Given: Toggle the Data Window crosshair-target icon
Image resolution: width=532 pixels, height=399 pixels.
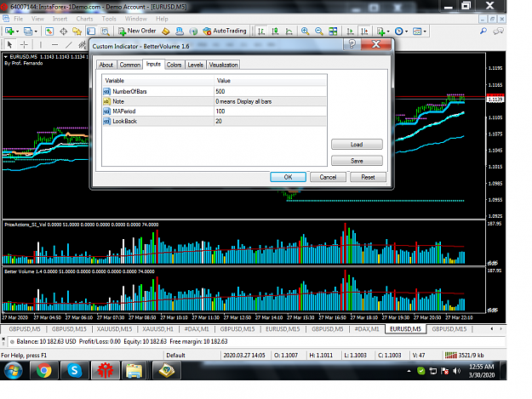Looking at the screenshot, I should click(64, 31).
